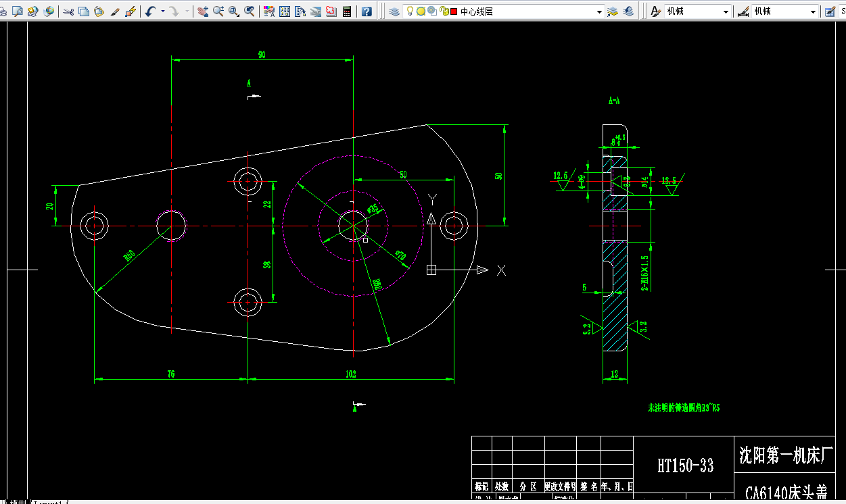Click the 3D DWF globe icon
Image resolution: width=846 pixels, height=504 pixels.
(49, 11)
